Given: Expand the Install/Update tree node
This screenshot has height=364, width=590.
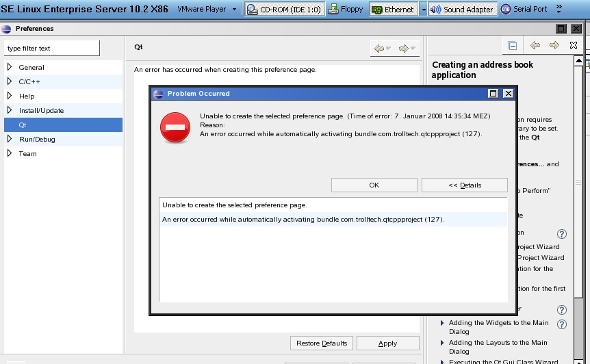Looking at the screenshot, I should 10,110.
